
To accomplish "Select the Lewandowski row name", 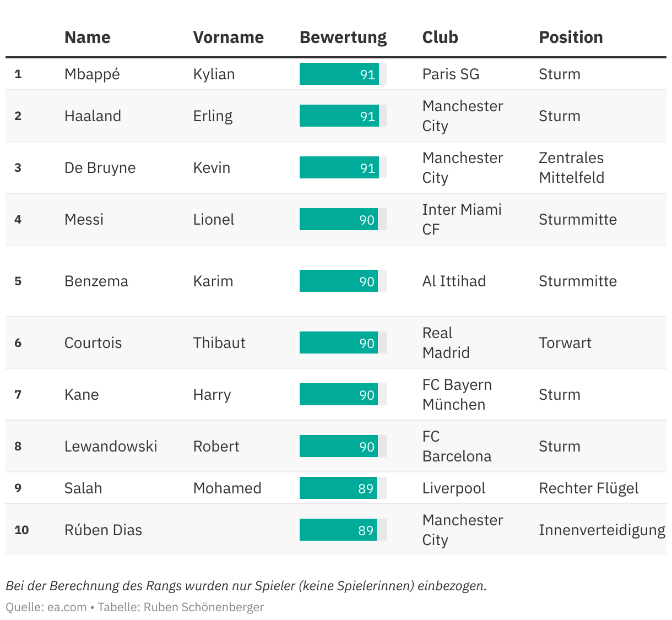I will pos(110,446).
